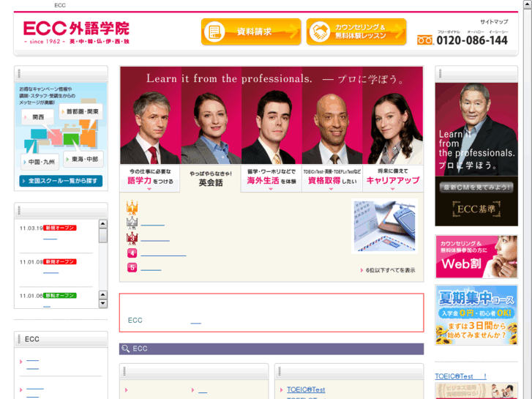The width and height of the screenshot is (532, 399).
Task: Click the pink number 4 rank icon
Action: [132, 253]
